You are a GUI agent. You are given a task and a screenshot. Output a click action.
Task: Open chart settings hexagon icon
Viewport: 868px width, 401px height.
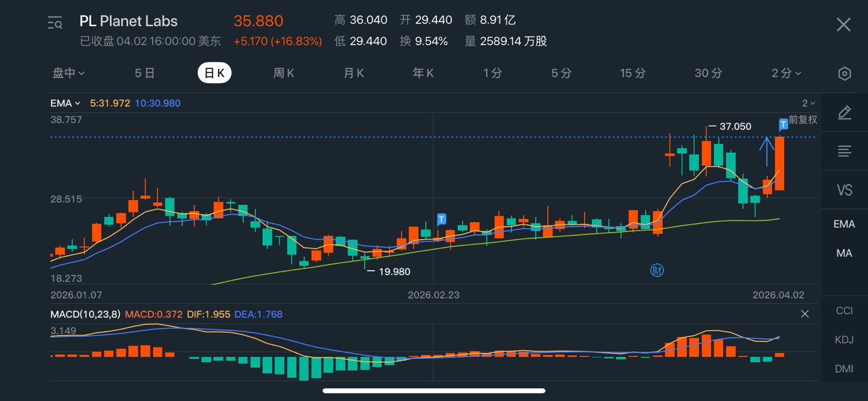point(844,73)
